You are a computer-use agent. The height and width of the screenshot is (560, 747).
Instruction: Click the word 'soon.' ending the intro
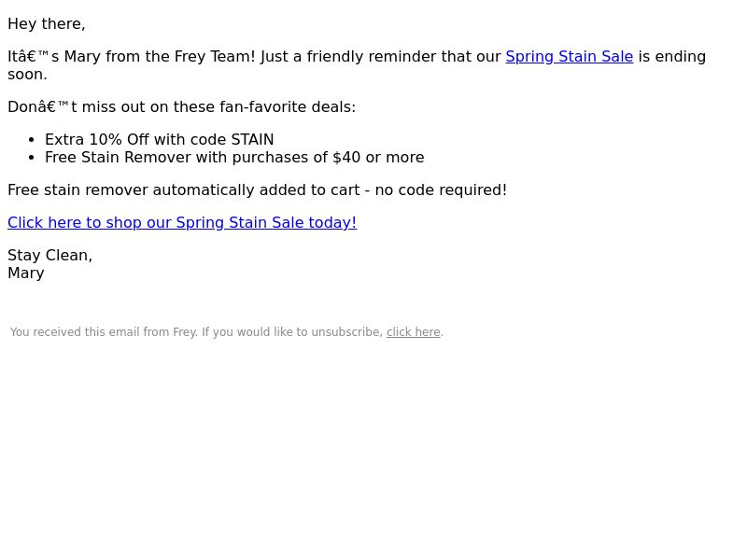pyautogui.click(x=28, y=75)
